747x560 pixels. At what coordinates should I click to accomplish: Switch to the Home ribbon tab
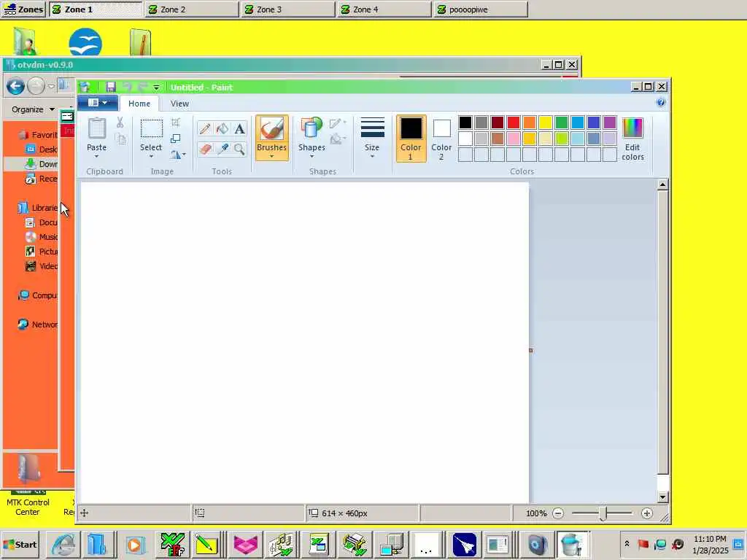pos(139,104)
